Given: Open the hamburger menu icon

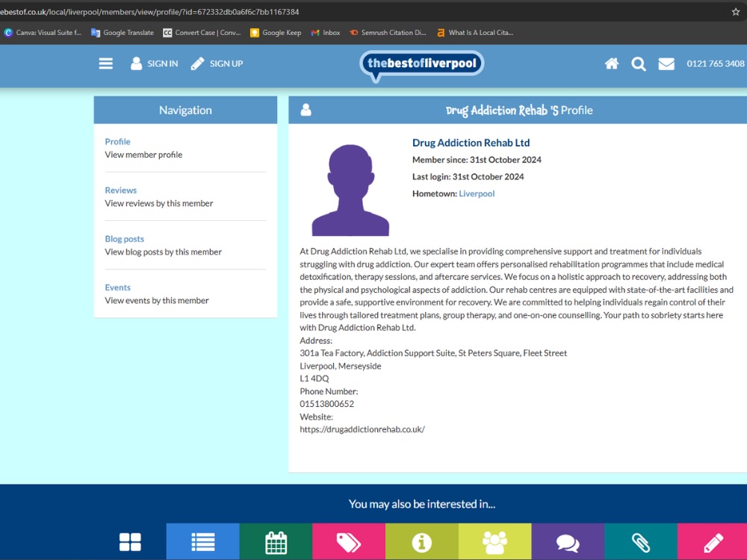Looking at the screenshot, I should (106, 63).
